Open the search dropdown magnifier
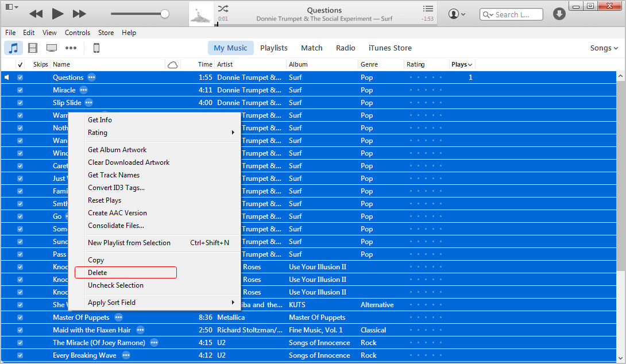626x364 pixels. click(x=488, y=14)
